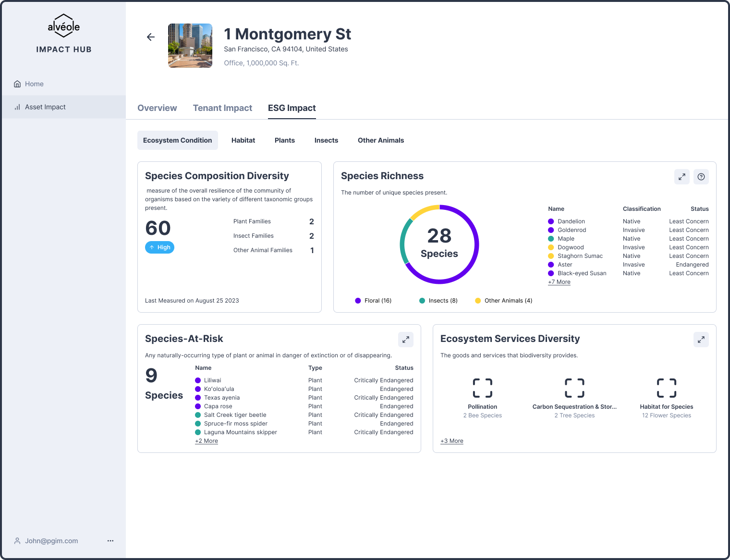Click the back arrow icon
The width and height of the screenshot is (730, 560).
pyautogui.click(x=151, y=37)
